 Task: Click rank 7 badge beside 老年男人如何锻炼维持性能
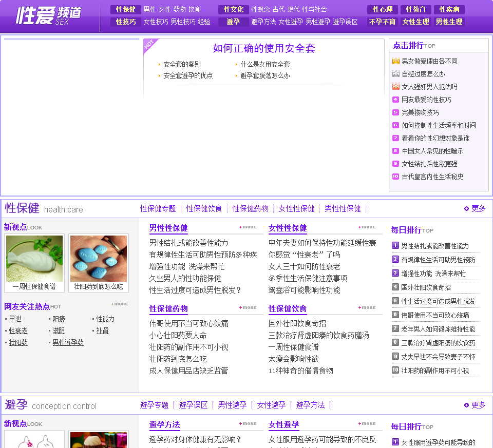click(395, 328)
